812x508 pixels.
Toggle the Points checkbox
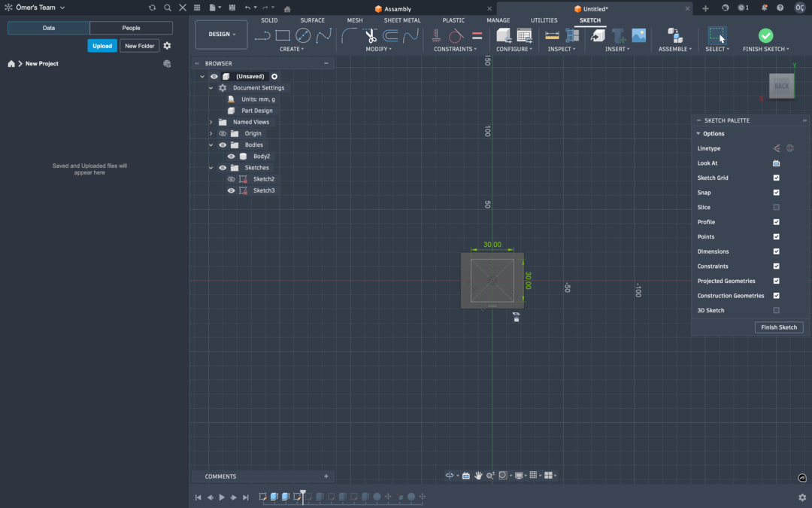776,237
